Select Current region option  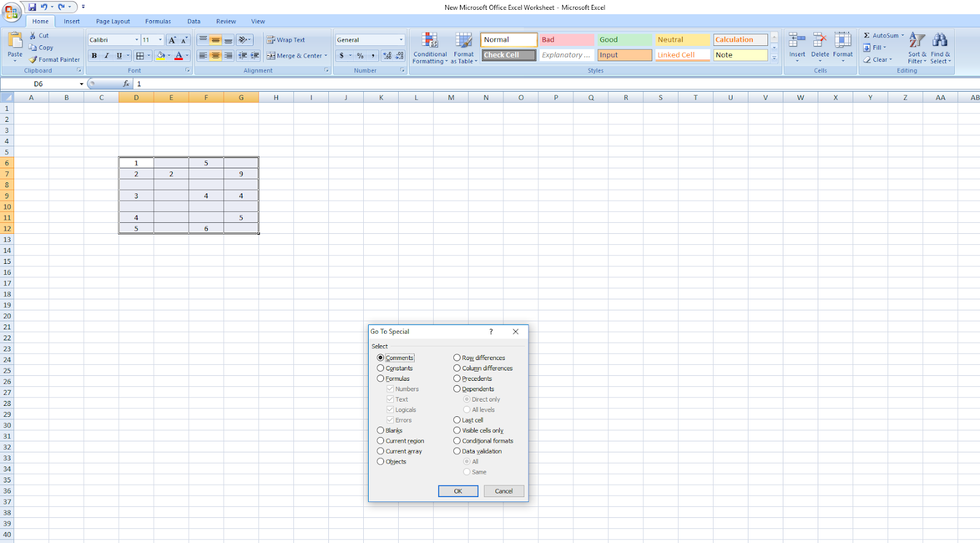pos(380,441)
